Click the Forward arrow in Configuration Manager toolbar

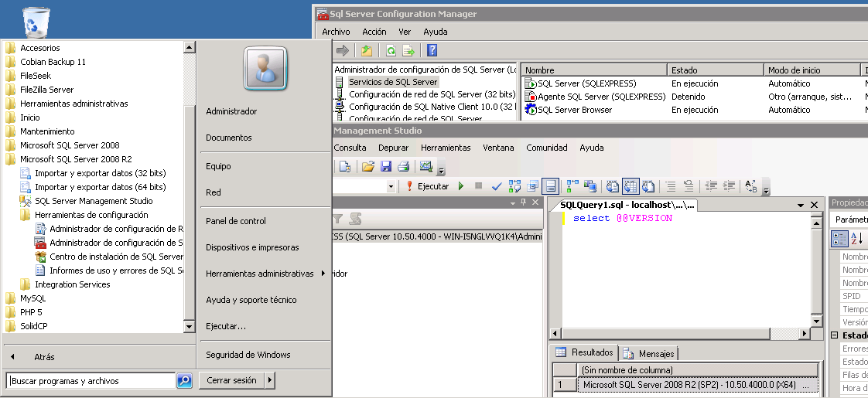click(343, 51)
